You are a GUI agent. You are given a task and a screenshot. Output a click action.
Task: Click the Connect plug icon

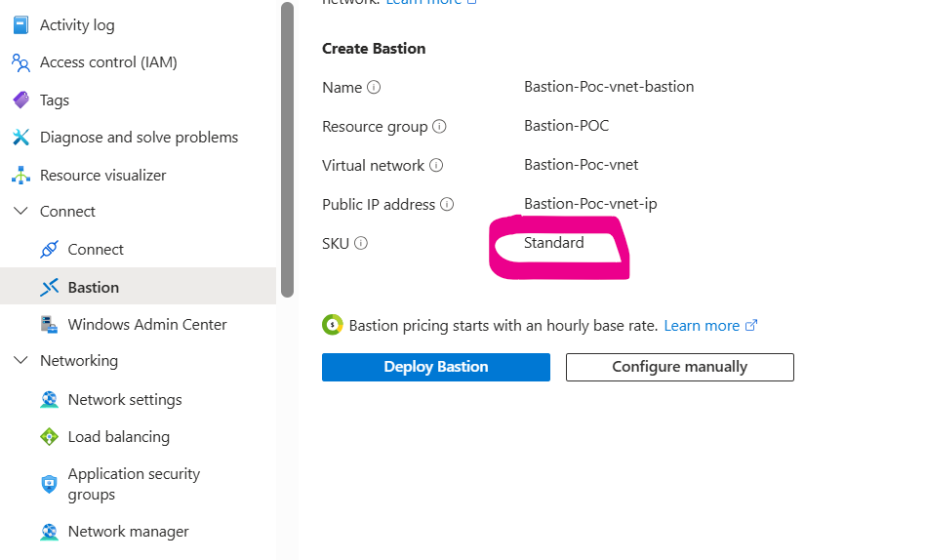(x=49, y=250)
